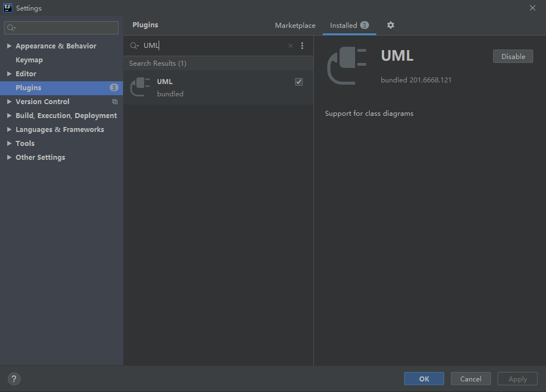Uncheck the UML plugin checkbox
Viewport: 546px width, 392px height.
coord(299,82)
